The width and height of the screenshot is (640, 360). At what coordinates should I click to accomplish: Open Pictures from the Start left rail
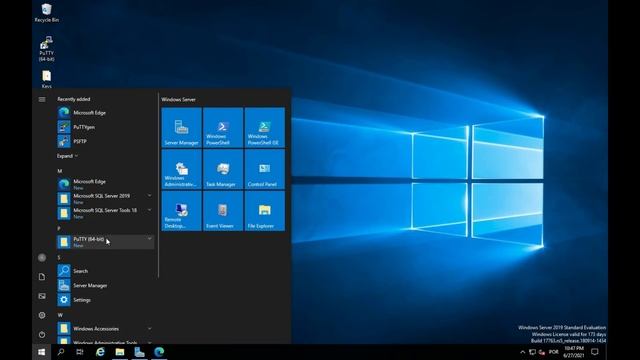point(42,296)
